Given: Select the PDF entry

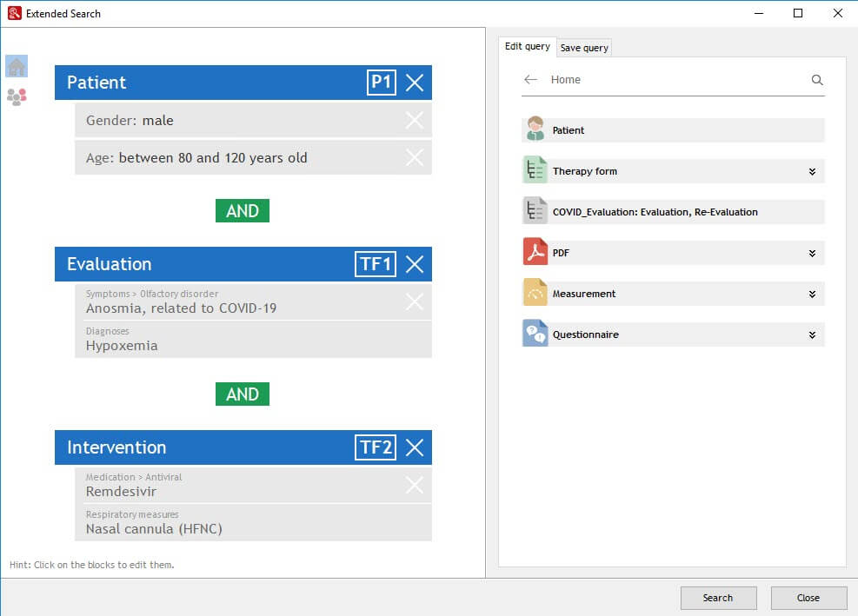Looking at the screenshot, I should click(673, 254).
